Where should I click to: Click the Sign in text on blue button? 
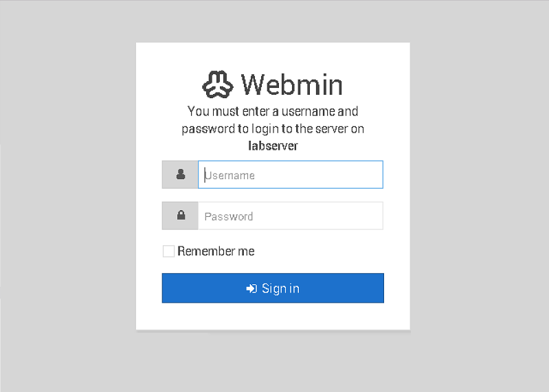[x=280, y=289]
